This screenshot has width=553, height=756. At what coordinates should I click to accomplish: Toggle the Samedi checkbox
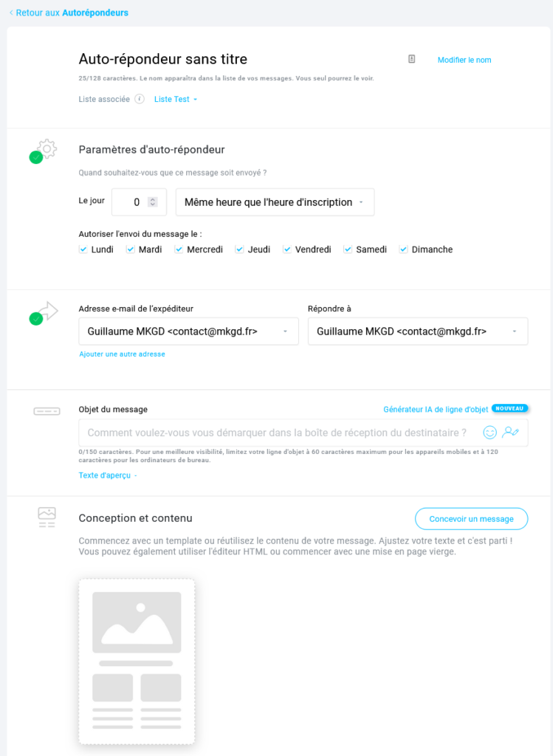click(x=348, y=250)
